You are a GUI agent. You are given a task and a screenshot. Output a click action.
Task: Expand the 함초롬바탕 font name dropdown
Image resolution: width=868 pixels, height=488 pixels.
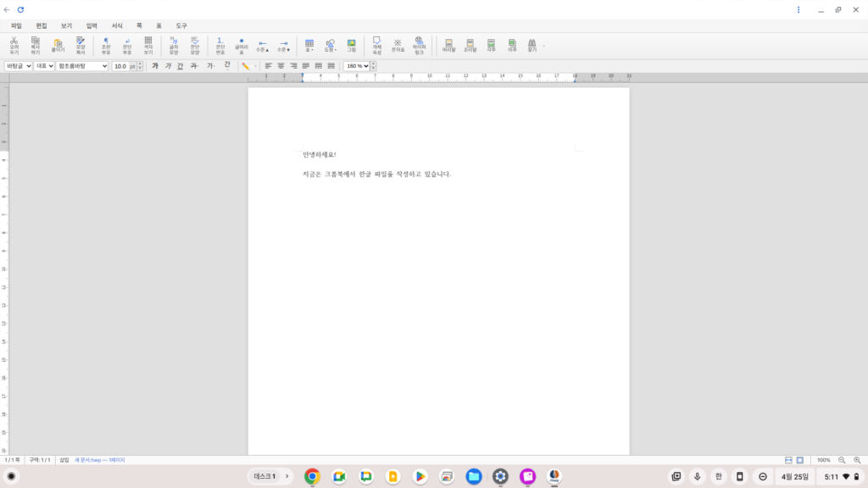82,66
